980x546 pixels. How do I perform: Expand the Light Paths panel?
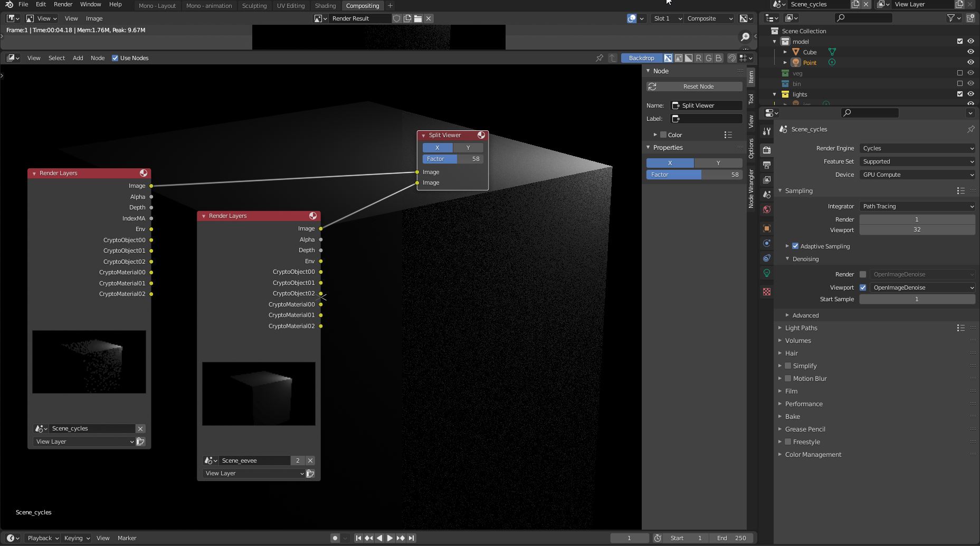[x=801, y=328]
